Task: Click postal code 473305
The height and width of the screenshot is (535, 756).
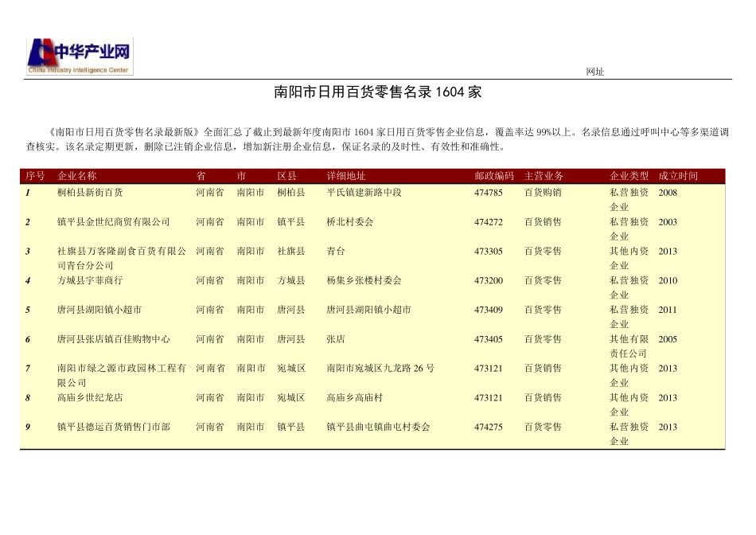Action: click(489, 252)
